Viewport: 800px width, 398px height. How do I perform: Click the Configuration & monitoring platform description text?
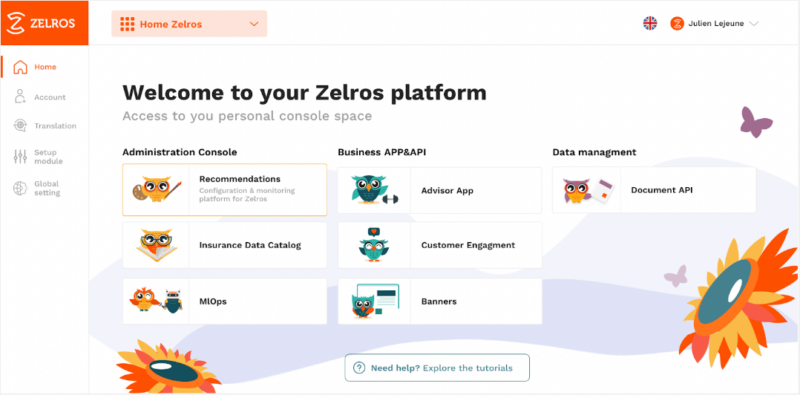click(247, 195)
